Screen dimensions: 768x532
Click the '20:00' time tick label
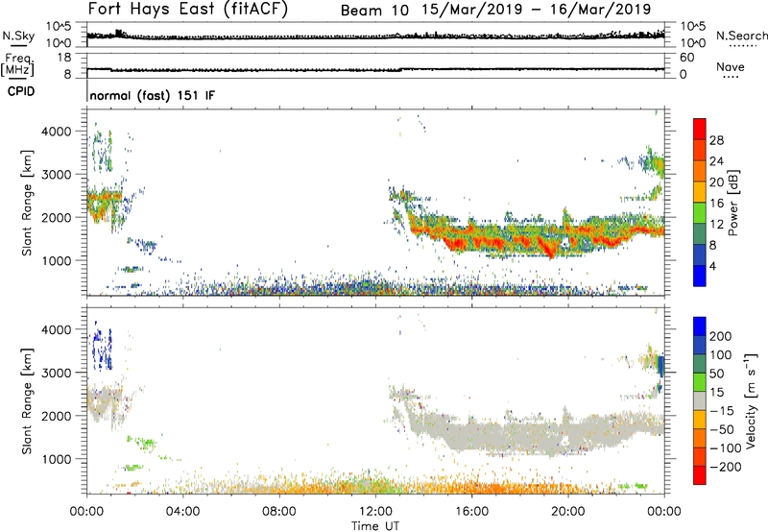tap(568, 512)
